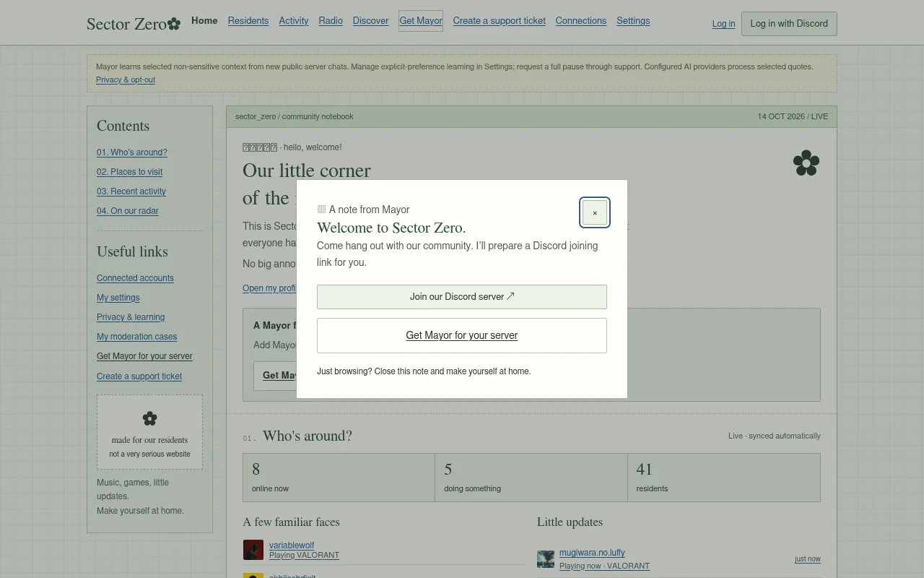This screenshot has height=578, width=924.
Task: Click the 41 residents stat
Action: click(724, 478)
